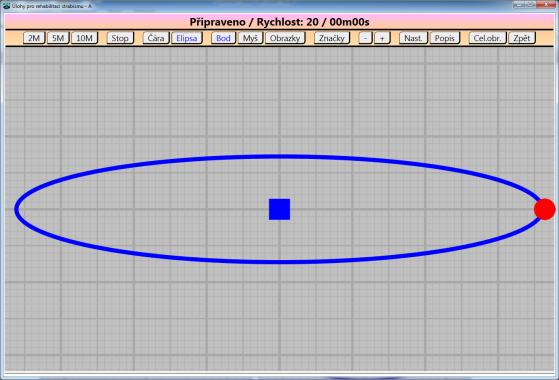Toggle the Elipsa trajectory mode
The height and width of the screenshot is (380, 559).
tap(187, 38)
